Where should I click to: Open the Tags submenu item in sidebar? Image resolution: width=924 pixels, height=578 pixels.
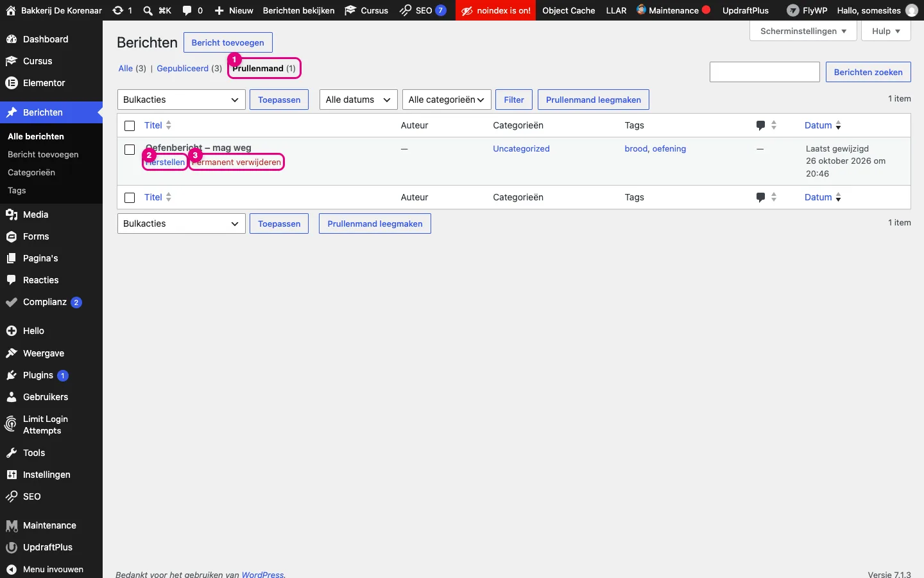[x=17, y=190]
